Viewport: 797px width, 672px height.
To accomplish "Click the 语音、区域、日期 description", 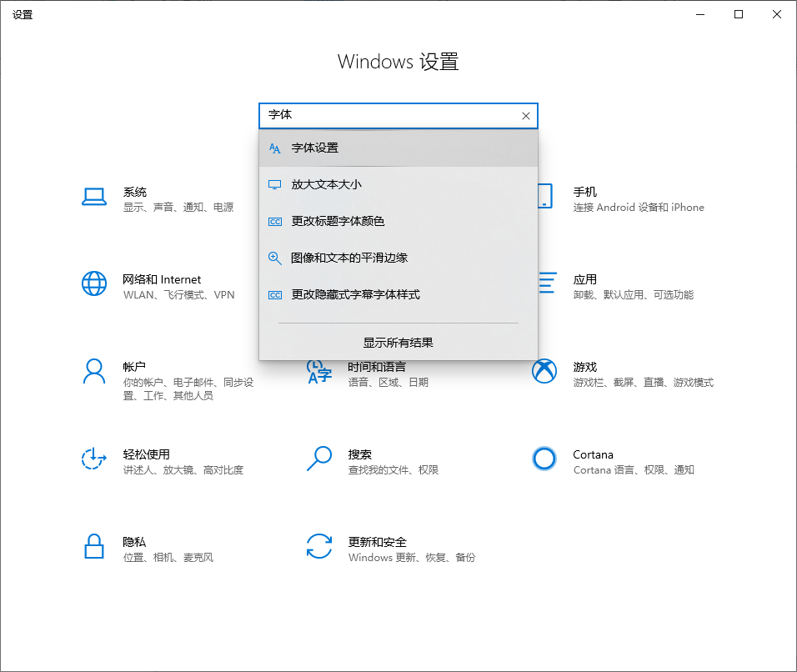I will (388, 382).
